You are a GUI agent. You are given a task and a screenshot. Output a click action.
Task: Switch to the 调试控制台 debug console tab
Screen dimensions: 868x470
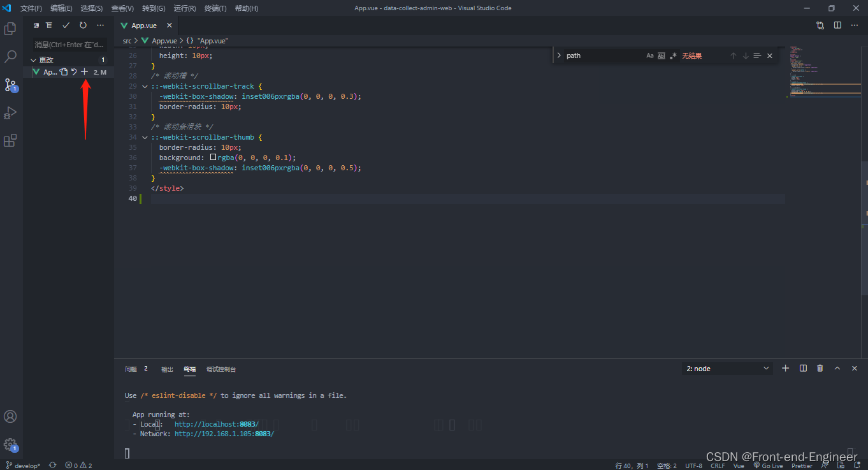221,369
